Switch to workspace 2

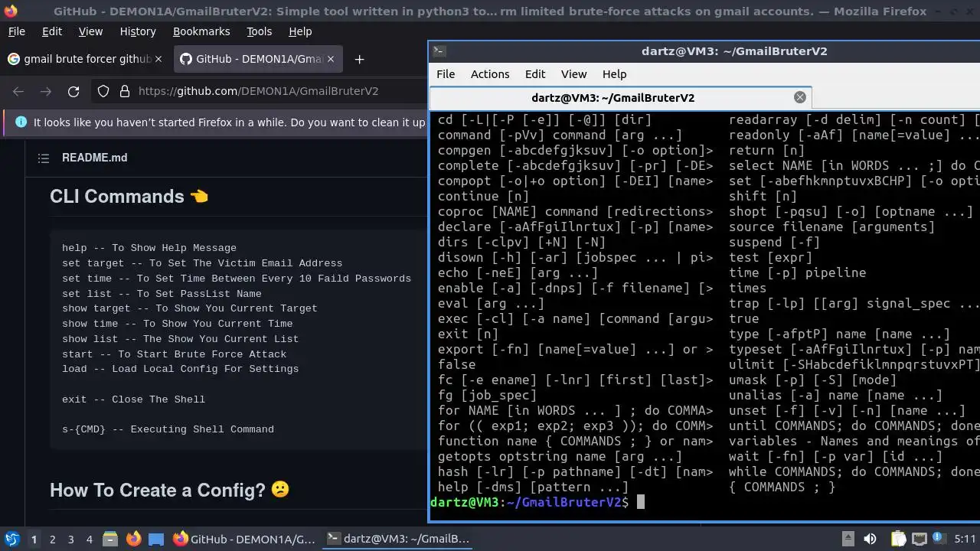pyautogui.click(x=52, y=539)
